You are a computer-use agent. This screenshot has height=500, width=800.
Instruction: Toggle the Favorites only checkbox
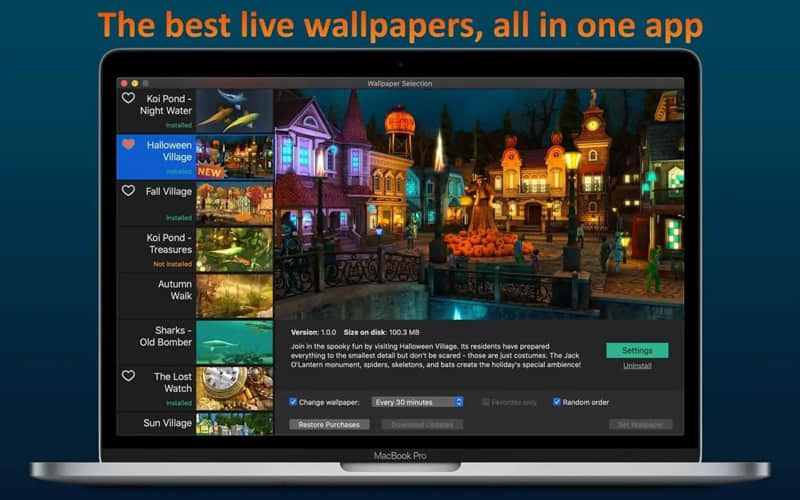(487, 402)
